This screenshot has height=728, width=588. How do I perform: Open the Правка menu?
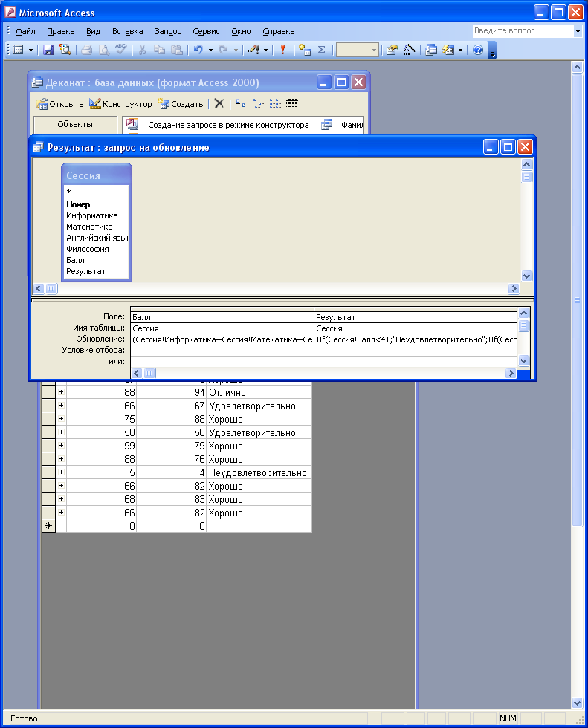click(61, 31)
